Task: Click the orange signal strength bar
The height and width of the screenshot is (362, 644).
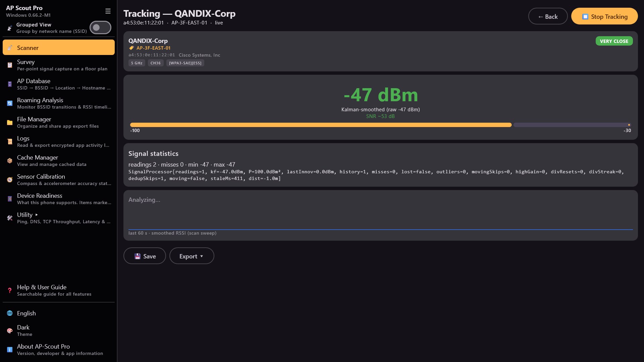Action: pos(321,125)
